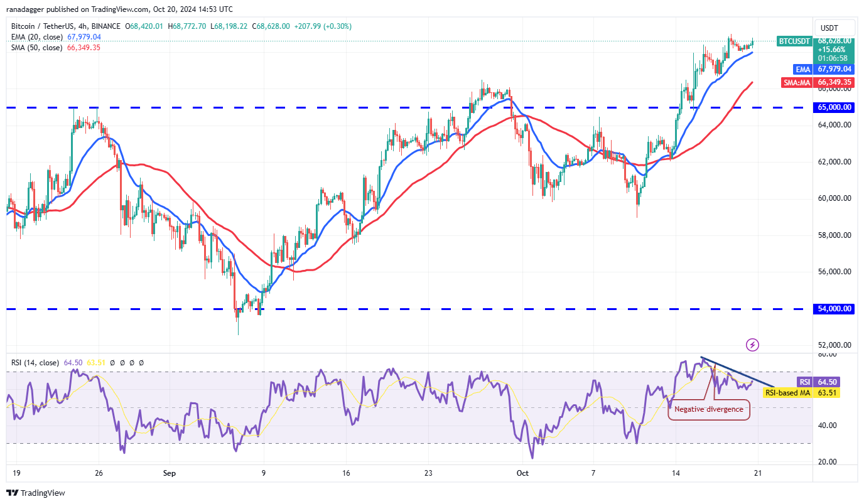864x504 pixels.
Task: Select the EMA (20, close) legend
Action: (x=36, y=37)
